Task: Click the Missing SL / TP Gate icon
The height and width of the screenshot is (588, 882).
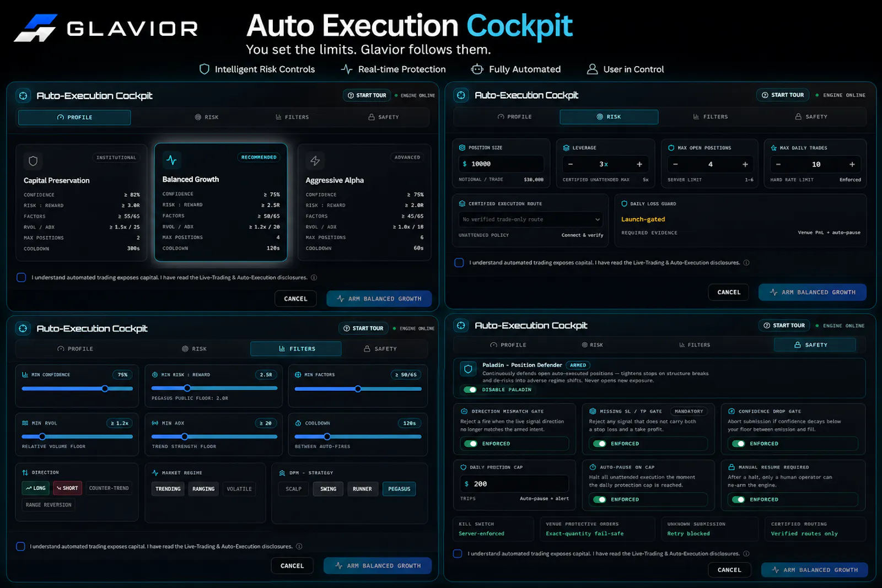Action: tap(593, 411)
